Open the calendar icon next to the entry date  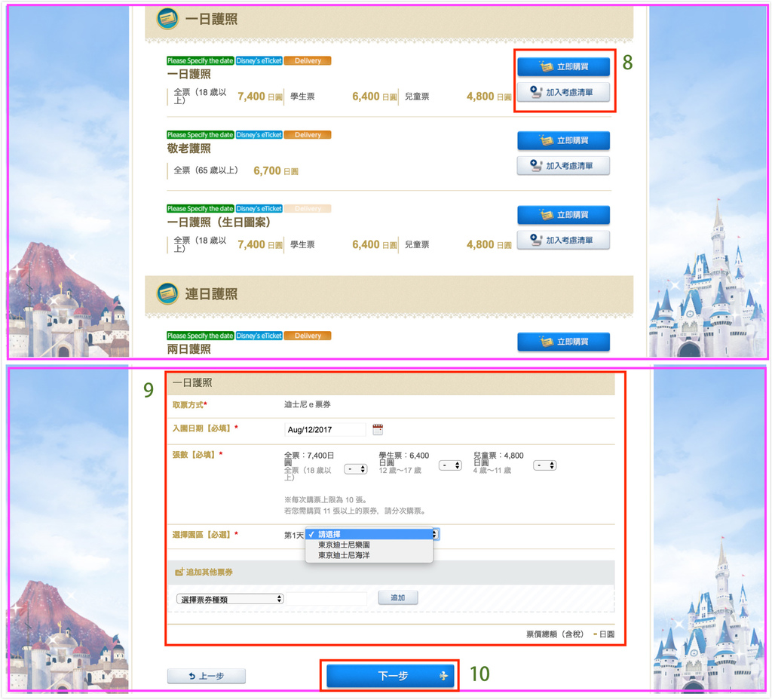coord(378,429)
